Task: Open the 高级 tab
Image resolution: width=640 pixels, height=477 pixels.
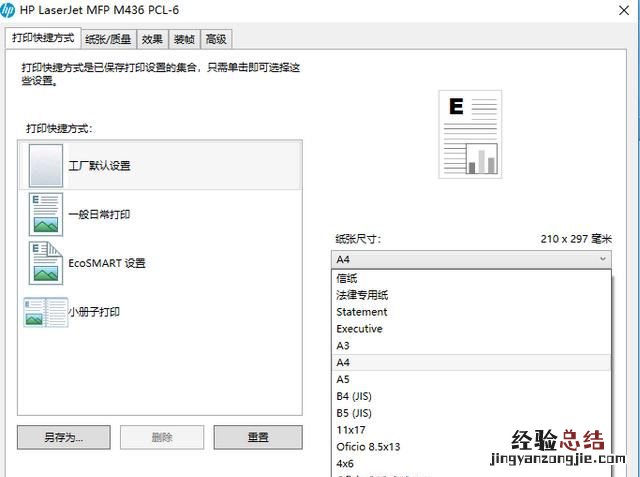Action: pyautogui.click(x=216, y=39)
